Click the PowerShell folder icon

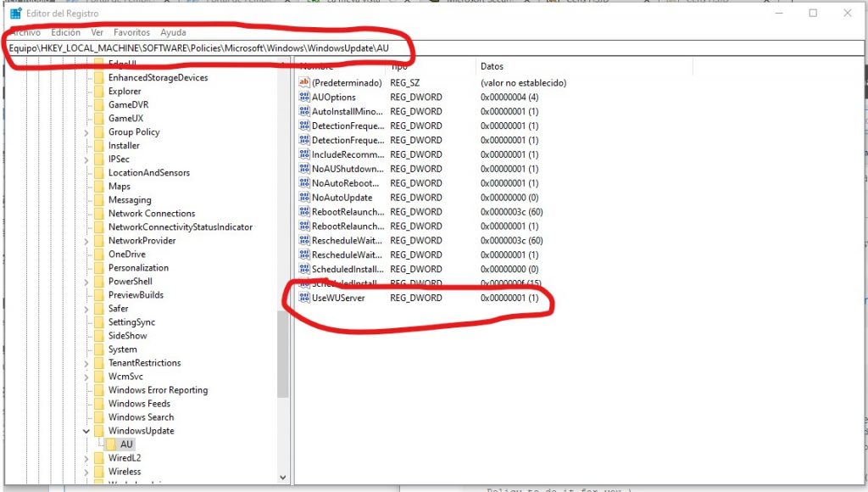98,282
